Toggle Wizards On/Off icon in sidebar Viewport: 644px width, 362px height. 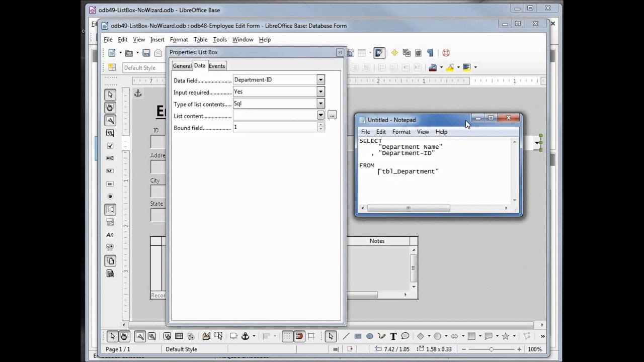pos(110,274)
